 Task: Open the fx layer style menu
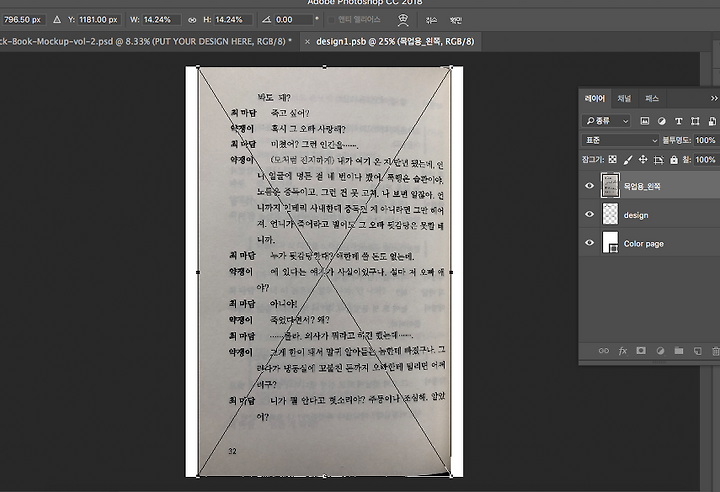623,351
